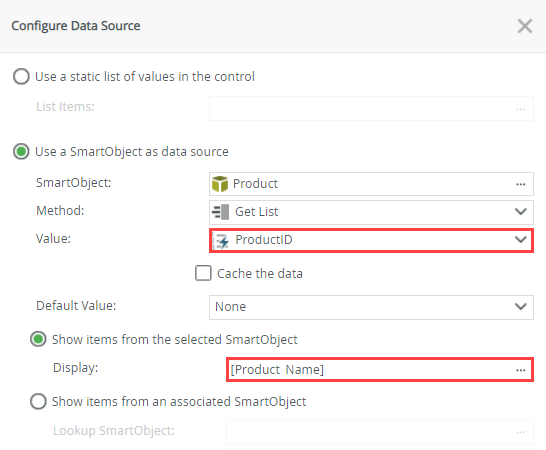Select static list of values radio option
The image size is (546, 450).
click(x=21, y=76)
